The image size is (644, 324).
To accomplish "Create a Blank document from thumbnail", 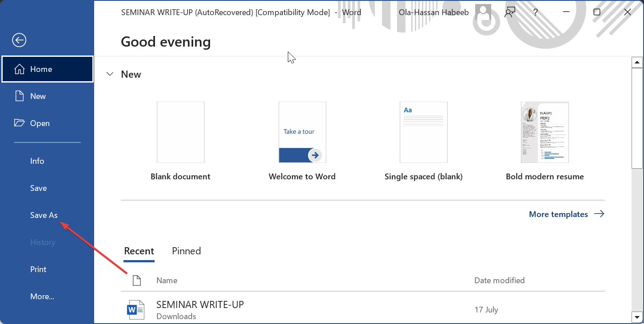I will (x=181, y=132).
